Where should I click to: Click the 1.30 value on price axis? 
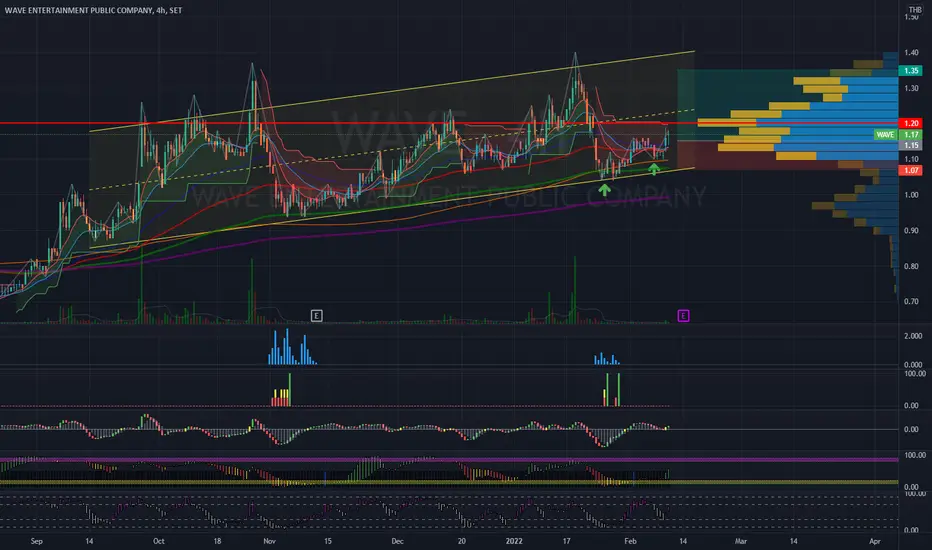point(911,88)
